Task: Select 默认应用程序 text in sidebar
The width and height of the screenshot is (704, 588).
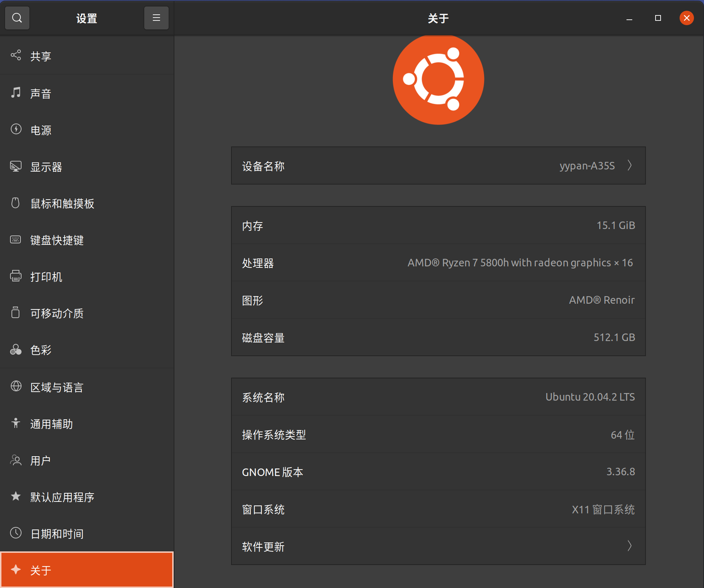Action: pyautogui.click(x=62, y=497)
